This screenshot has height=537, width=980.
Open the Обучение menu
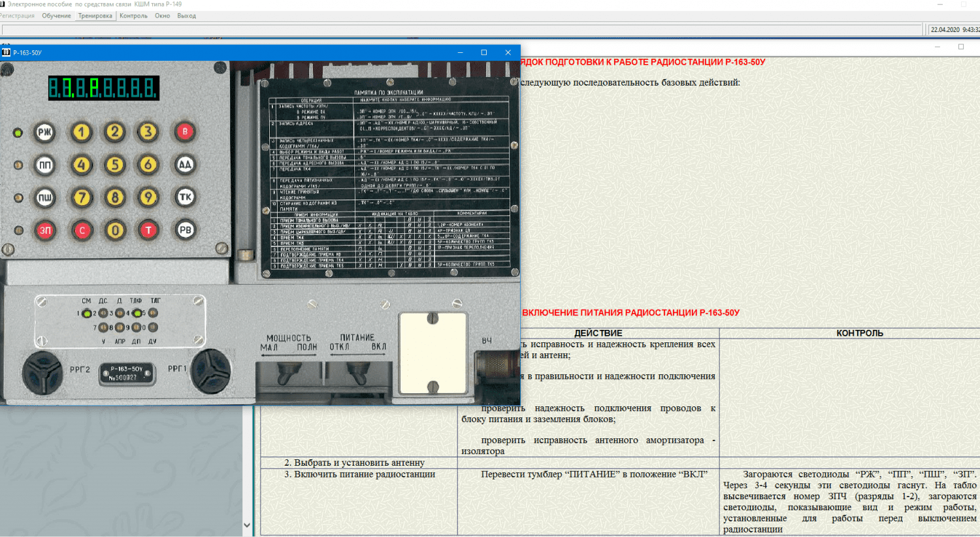pyautogui.click(x=56, y=16)
